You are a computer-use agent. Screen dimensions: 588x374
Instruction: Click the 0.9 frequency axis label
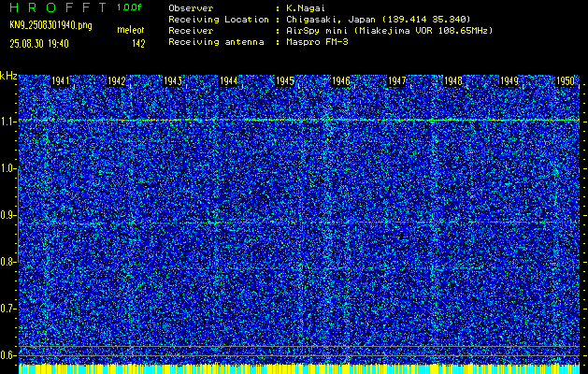click(x=8, y=215)
